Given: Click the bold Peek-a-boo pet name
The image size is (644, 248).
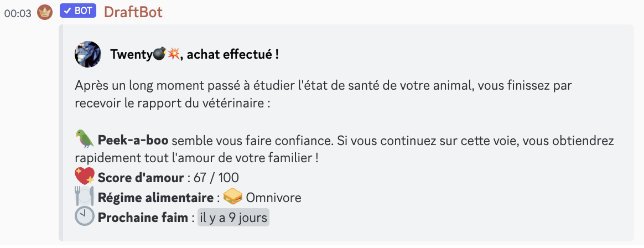Looking at the screenshot, I should coord(133,140).
